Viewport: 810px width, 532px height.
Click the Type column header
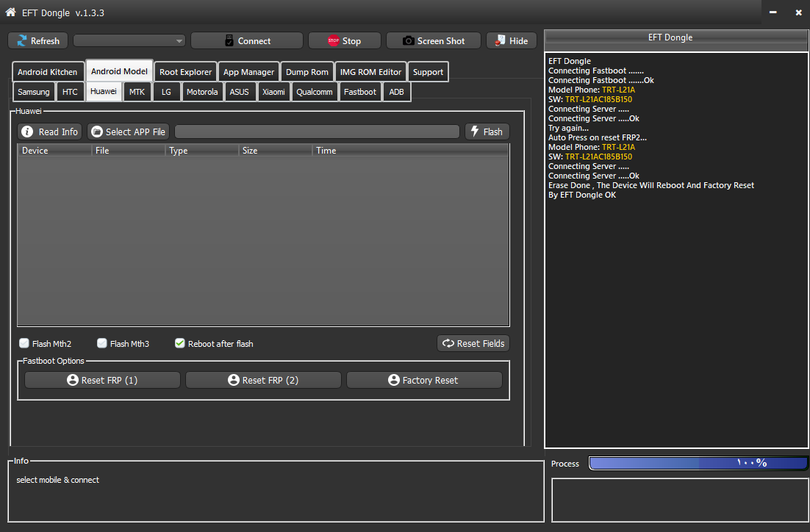coord(201,151)
